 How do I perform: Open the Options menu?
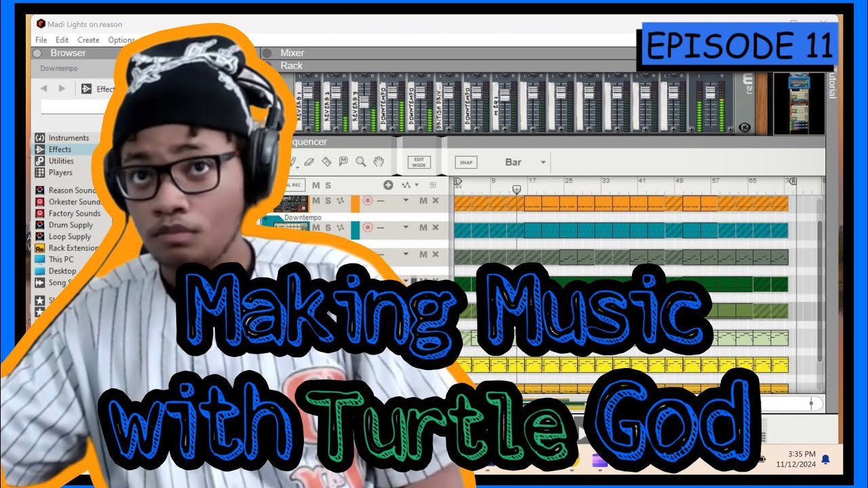tap(122, 40)
